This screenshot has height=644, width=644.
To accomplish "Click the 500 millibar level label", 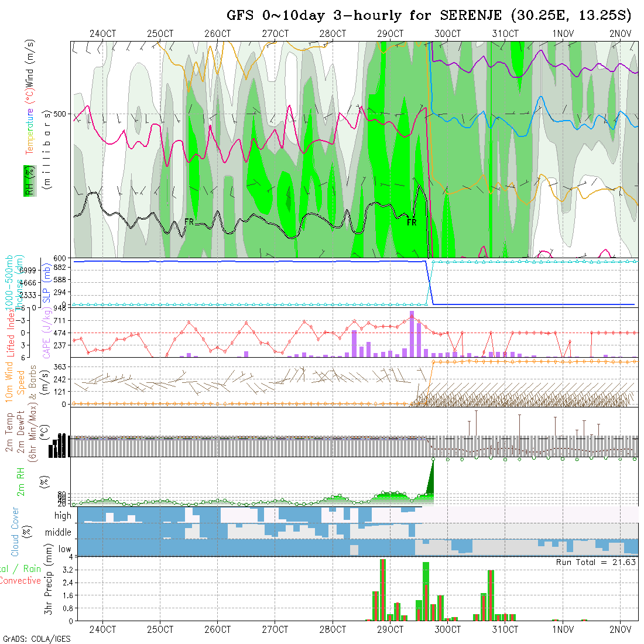I will 60,114.
